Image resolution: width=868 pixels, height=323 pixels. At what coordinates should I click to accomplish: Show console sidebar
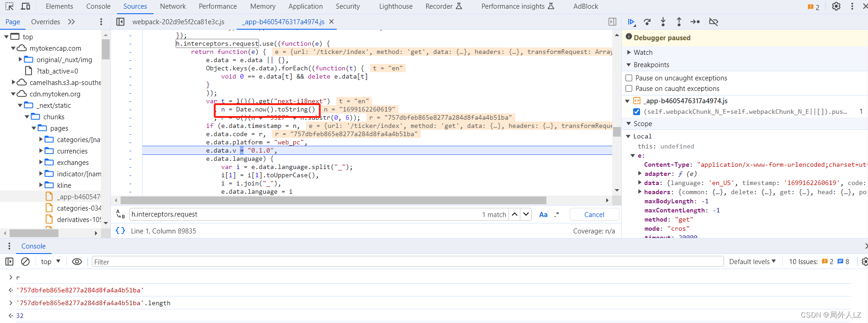click(x=9, y=262)
